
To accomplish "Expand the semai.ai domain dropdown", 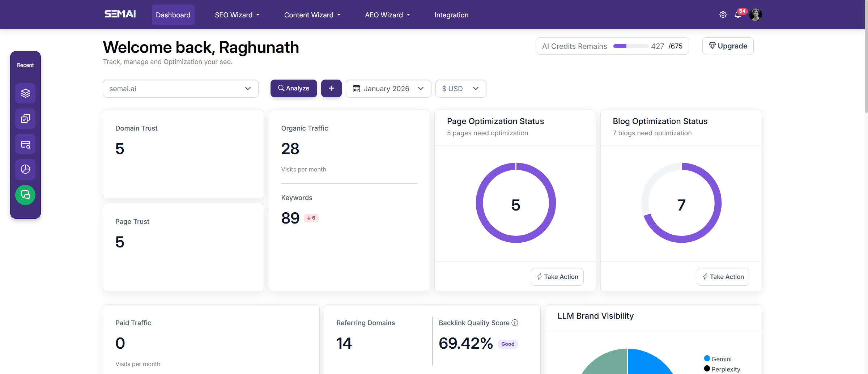I will (180, 89).
